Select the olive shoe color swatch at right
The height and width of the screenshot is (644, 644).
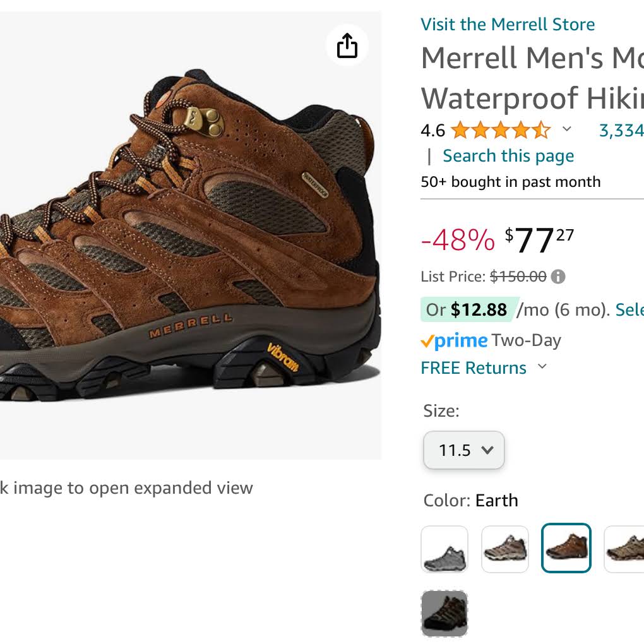[624, 549]
